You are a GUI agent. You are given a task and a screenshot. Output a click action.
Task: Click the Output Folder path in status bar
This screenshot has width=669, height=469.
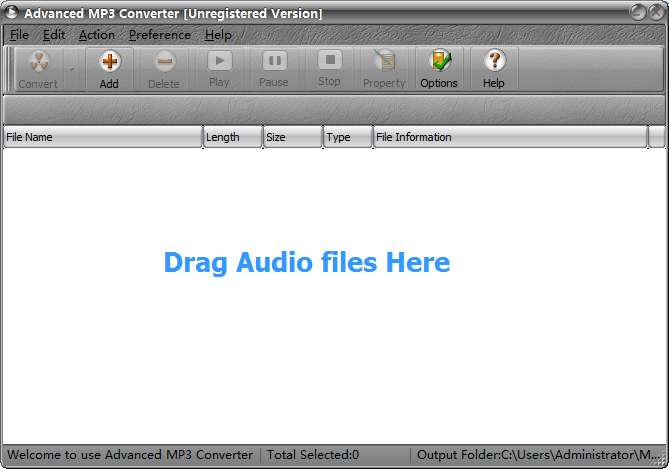[539, 455]
